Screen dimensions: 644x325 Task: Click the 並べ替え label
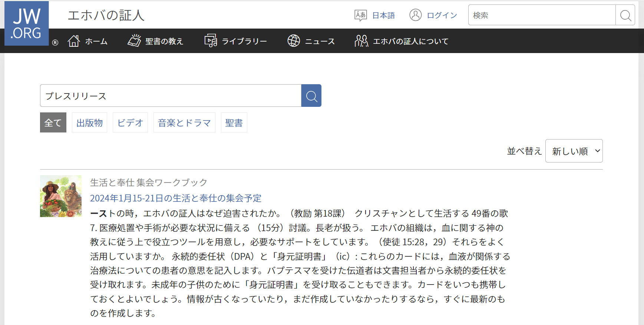[x=524, y=151]
